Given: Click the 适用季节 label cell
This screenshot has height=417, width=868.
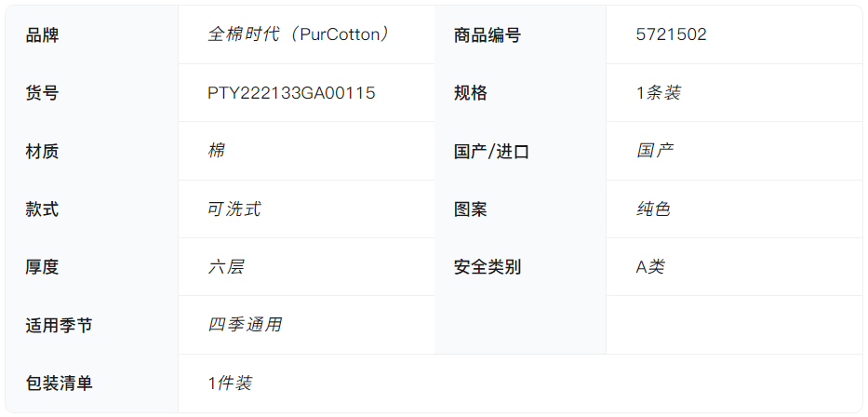Looking at the screenshot, I should point(59,325).
